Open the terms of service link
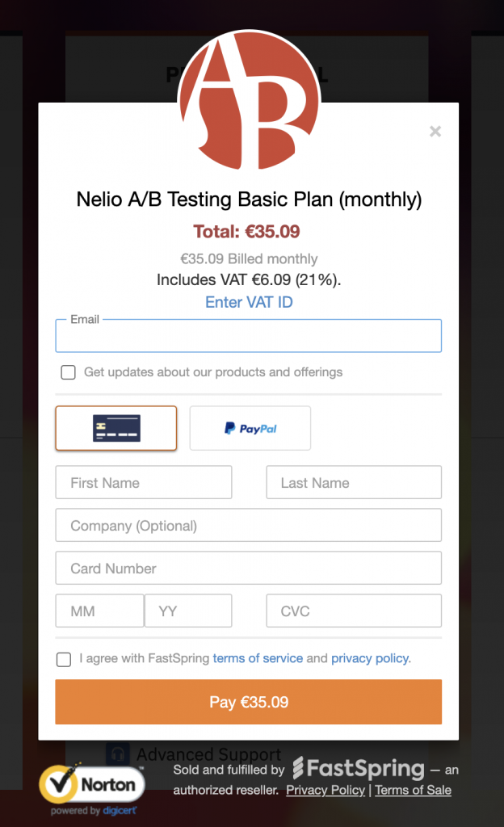 coord(258,658)
